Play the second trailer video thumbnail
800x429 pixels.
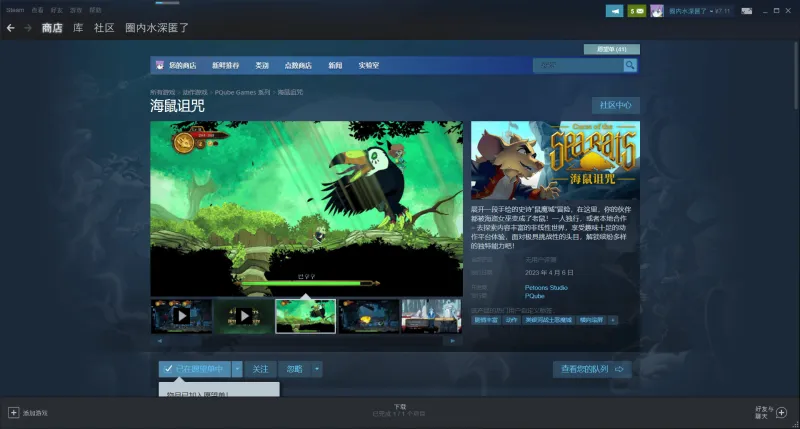pyautogui.click(x=243, y=316)
